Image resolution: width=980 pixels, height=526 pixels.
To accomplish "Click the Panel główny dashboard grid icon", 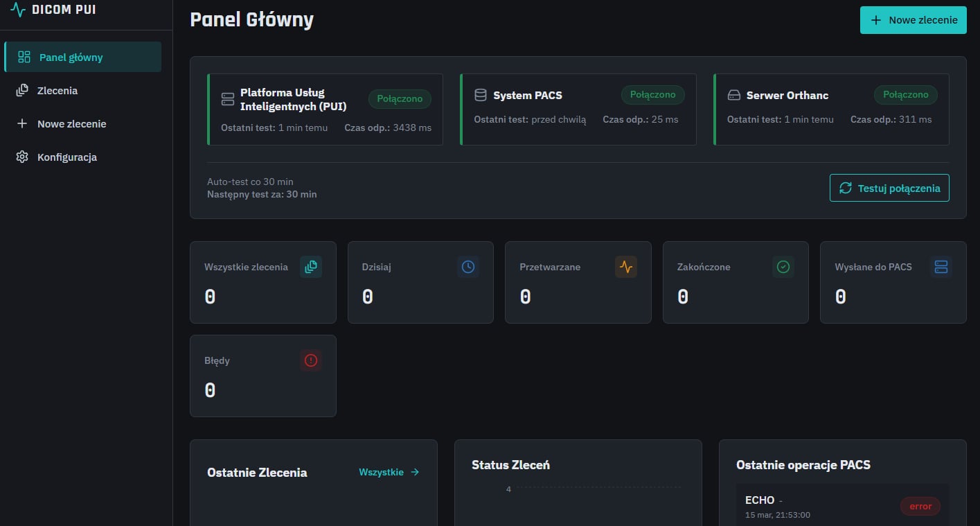I will (x=24, y=57).
